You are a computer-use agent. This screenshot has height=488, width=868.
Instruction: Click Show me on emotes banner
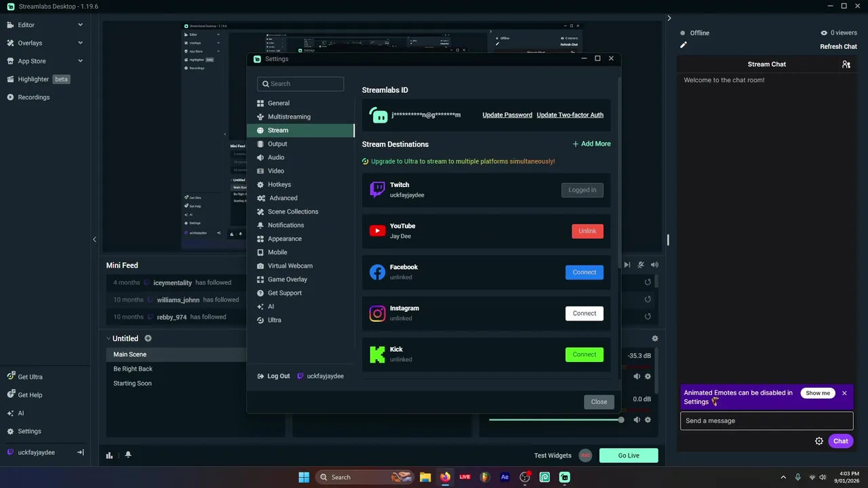coord(818,393)
